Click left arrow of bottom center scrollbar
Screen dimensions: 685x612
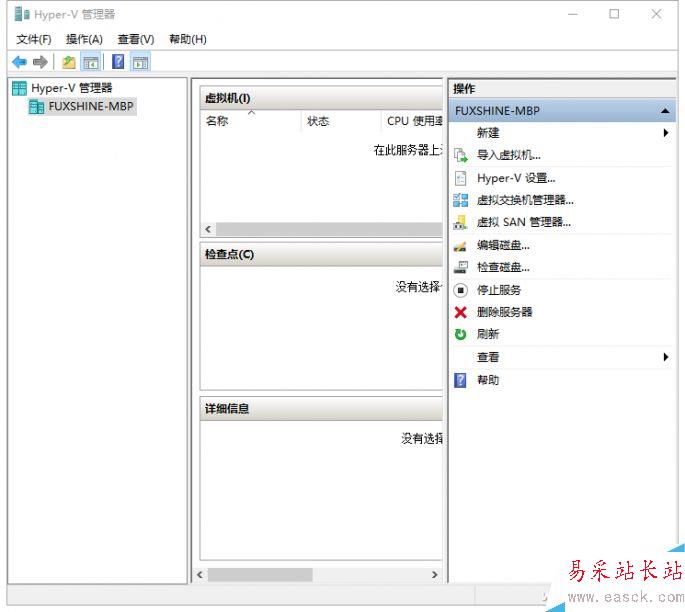coord(200,575)
